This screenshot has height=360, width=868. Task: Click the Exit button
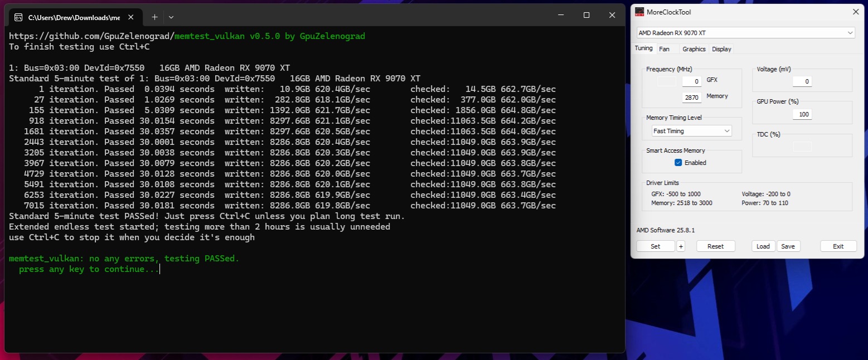pos(838,246)
